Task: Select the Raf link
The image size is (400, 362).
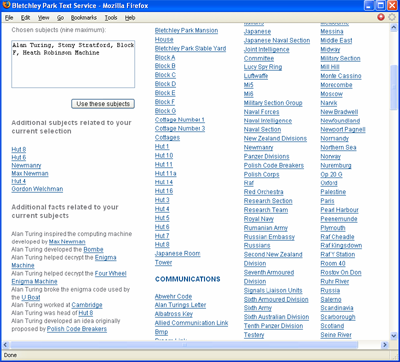Action: pos(249,183)
